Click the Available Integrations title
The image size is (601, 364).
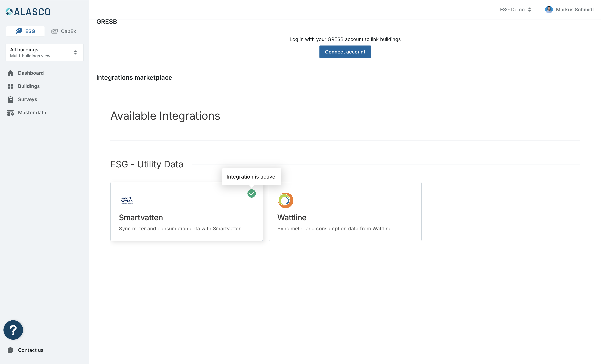tap(165, 116)
